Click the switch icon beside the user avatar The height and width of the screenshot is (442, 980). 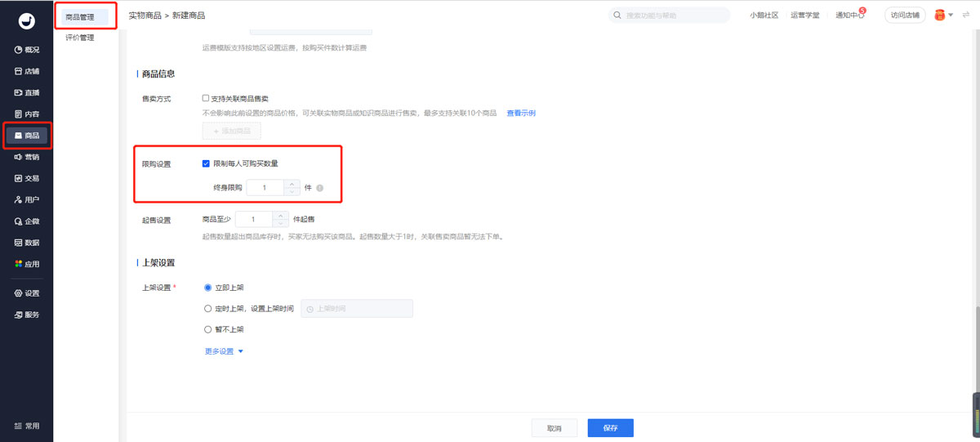966,16
